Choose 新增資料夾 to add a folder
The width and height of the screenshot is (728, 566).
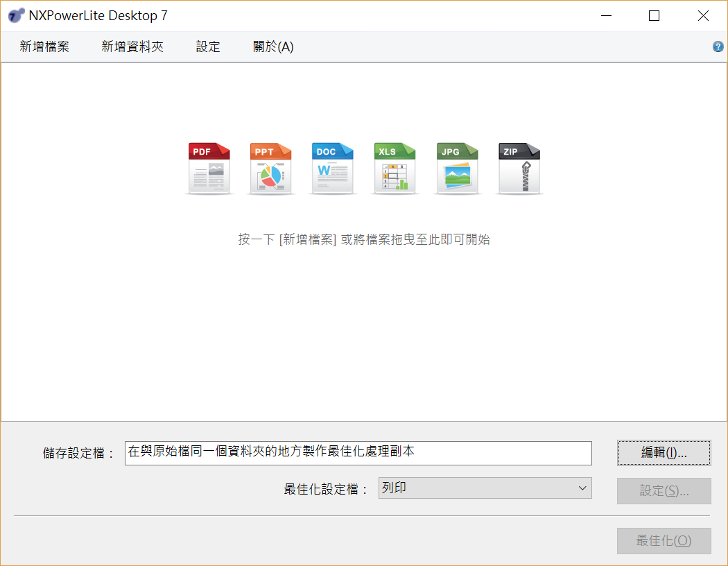point(132,47)
